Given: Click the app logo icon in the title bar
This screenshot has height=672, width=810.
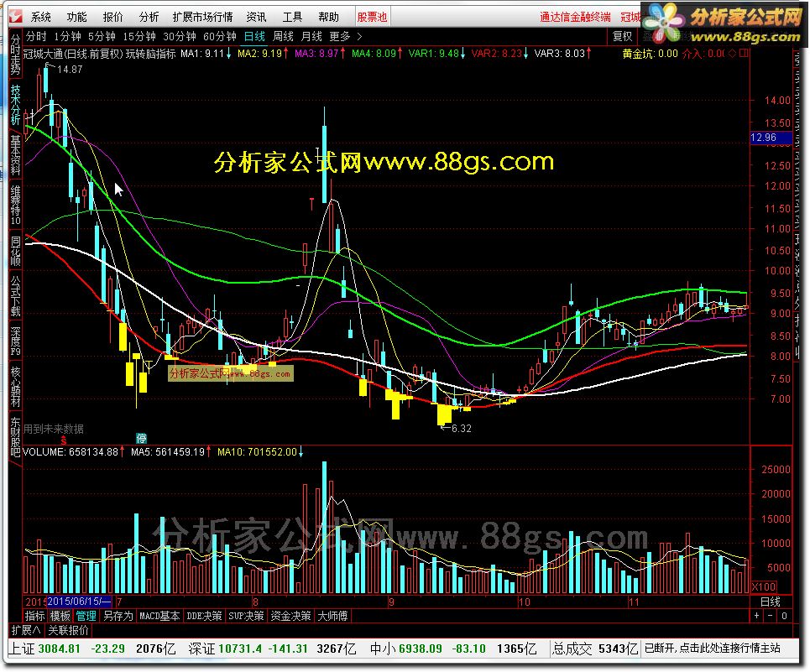Looking at the screenshot, I should tap(15, 17).
